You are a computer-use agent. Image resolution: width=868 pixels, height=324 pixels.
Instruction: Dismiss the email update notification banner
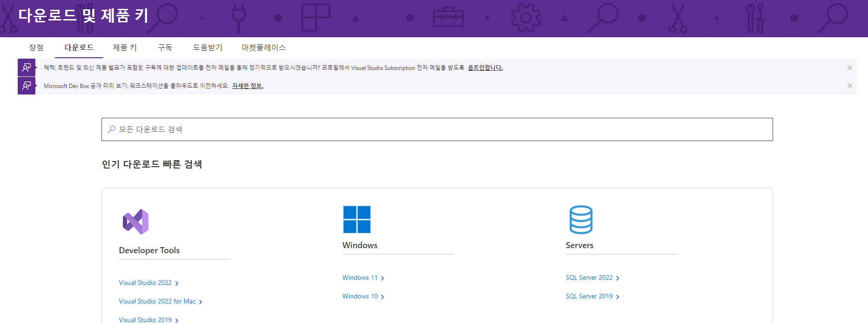[850, 67]
